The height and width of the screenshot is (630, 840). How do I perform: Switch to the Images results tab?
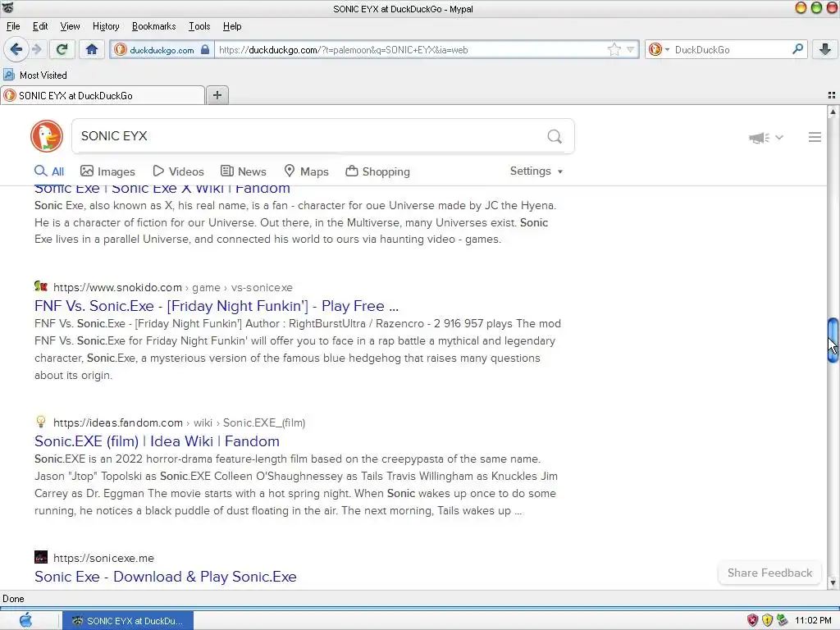[107, 171]
